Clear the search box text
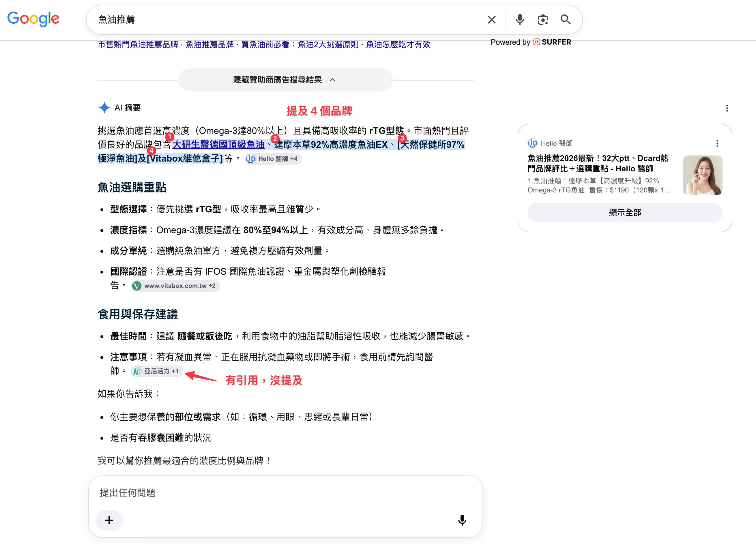Screen dimensions: 756x547 491,20
